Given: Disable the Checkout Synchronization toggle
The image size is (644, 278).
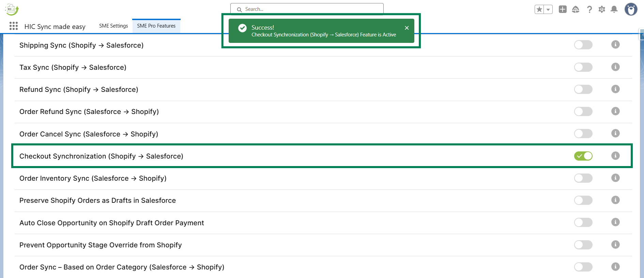Looking at the screenshot, I should (583, 156).
